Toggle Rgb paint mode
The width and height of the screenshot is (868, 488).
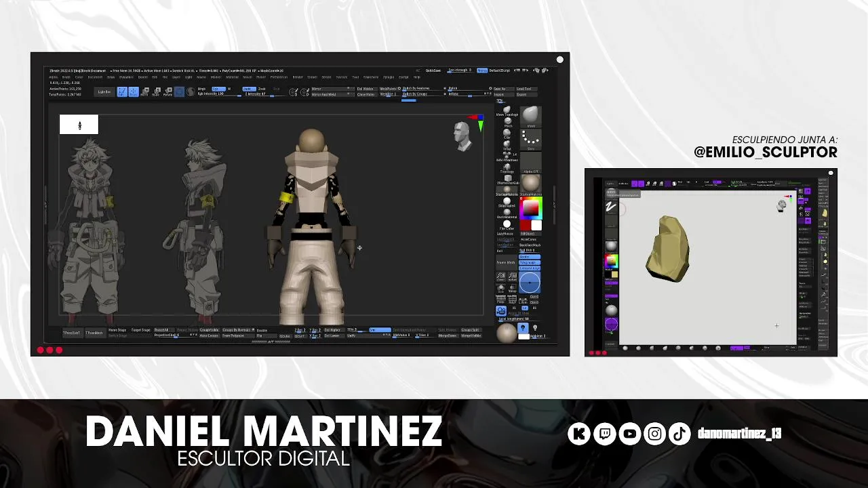pyautogui.click(x=219, y=89)
